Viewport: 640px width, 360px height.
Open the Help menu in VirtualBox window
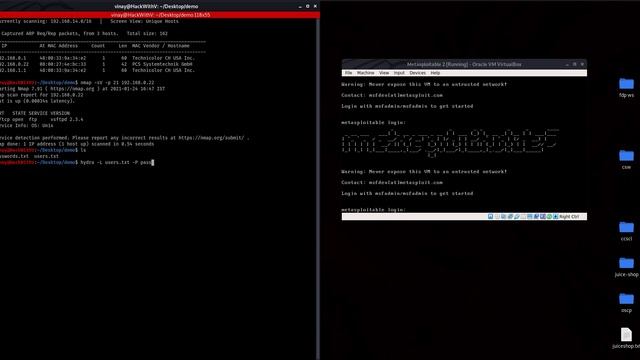tap(435, 73)
